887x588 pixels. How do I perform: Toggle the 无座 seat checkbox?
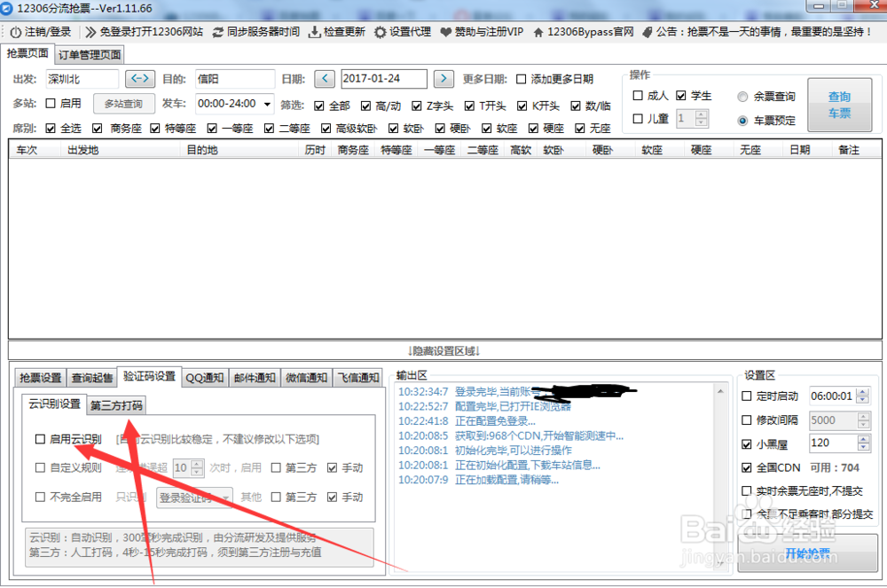click(579, 129)
